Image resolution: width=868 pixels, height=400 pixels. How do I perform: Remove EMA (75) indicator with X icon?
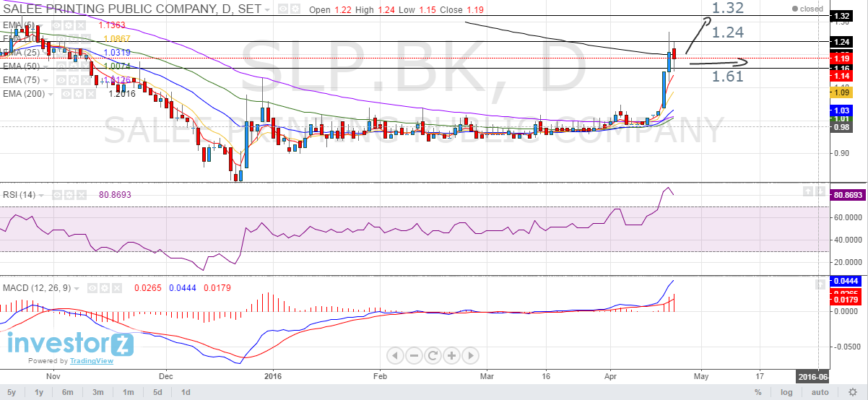click(x=85, y=80)
